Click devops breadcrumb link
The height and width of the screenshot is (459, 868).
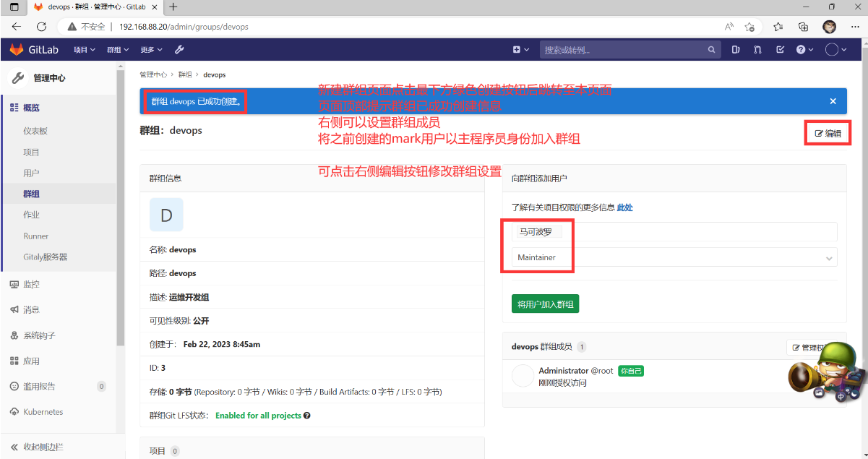pyautogui.click(x=215, y=74)
